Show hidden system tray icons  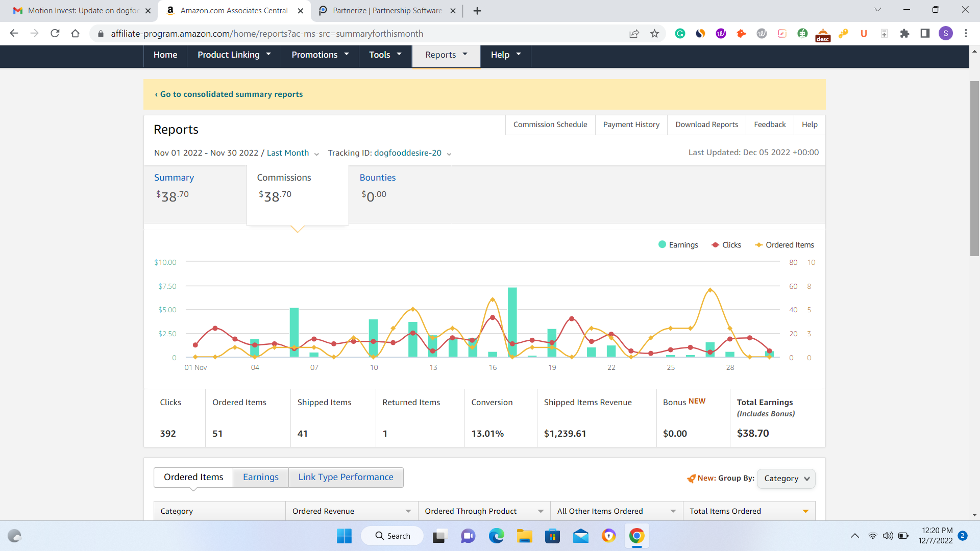[854, 536]
